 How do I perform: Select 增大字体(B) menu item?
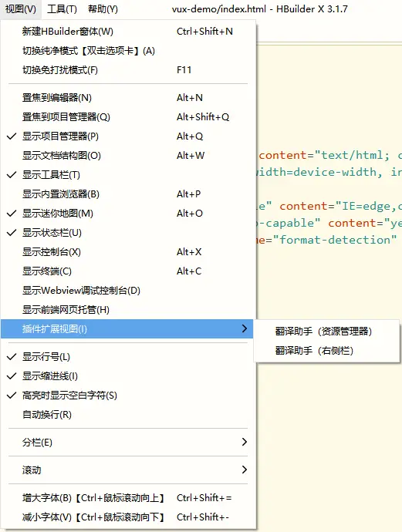127,498
